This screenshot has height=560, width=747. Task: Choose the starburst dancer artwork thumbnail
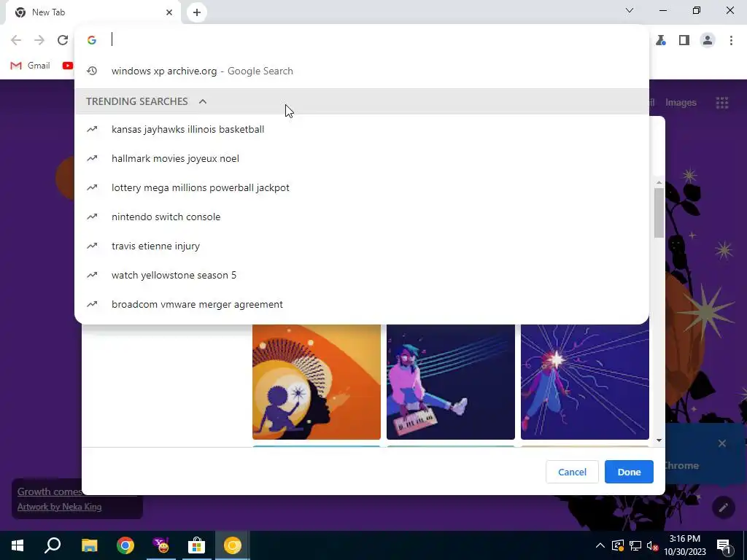click(584, 382)
